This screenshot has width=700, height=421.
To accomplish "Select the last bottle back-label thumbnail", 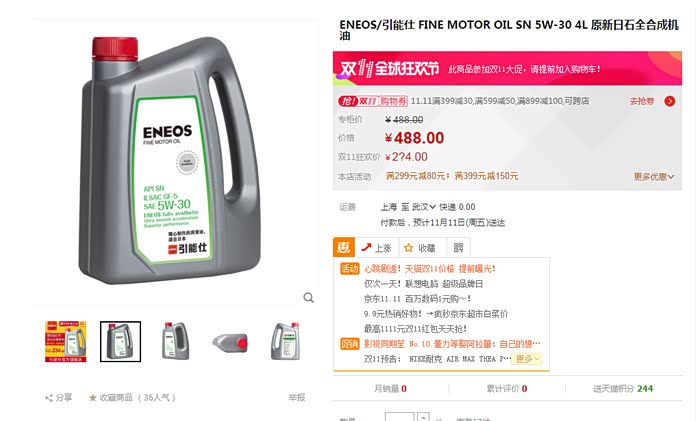I will pos(285,342).
